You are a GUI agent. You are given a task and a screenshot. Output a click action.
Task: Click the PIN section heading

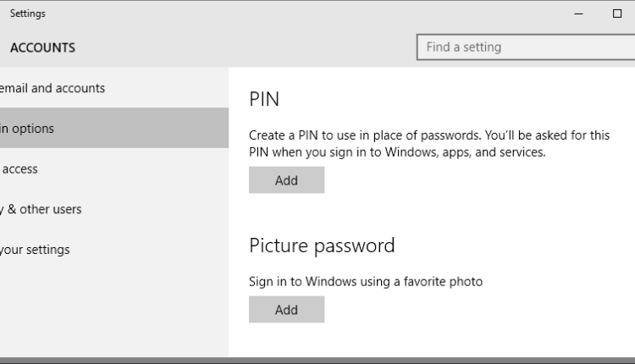click(x=264, y=99)
